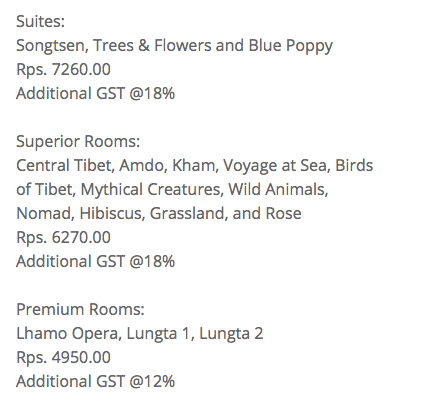This screenshot has width=430, height=404.
Task: Click the Rps. 7260.00 price
Action: pyautogui.click(x=63, y=70)
